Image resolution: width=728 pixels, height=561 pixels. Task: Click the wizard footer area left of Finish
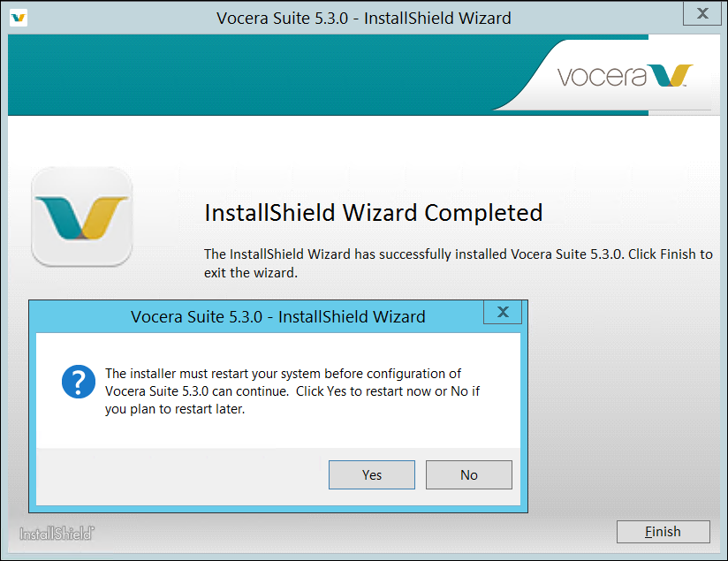(x=353, y=532)
